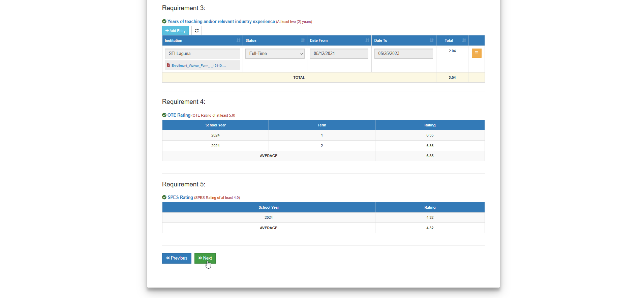Image resolution: width=644 pixels, height=298 pixels.
Task: Click the Date To field 05/25/2023
Action: click(403, 54)
